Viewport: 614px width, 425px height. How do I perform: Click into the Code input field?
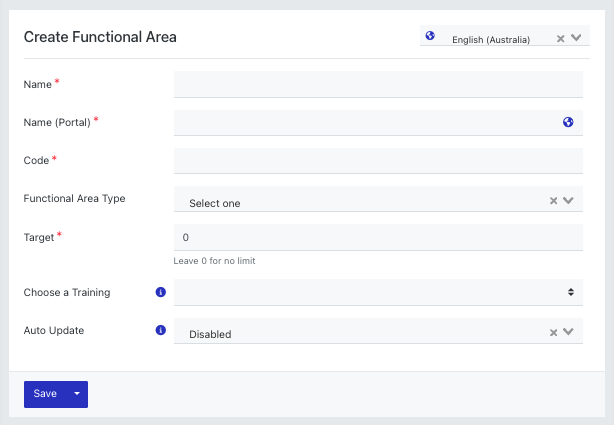coord(378,161)
